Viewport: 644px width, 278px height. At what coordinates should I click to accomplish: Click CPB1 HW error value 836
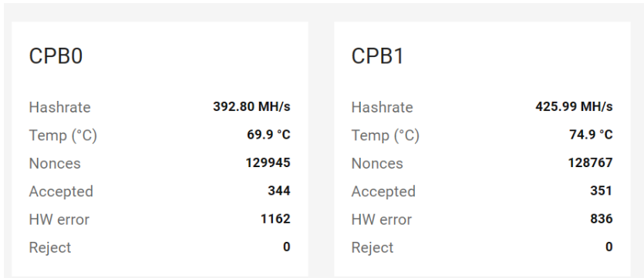[x=602, y=219]
